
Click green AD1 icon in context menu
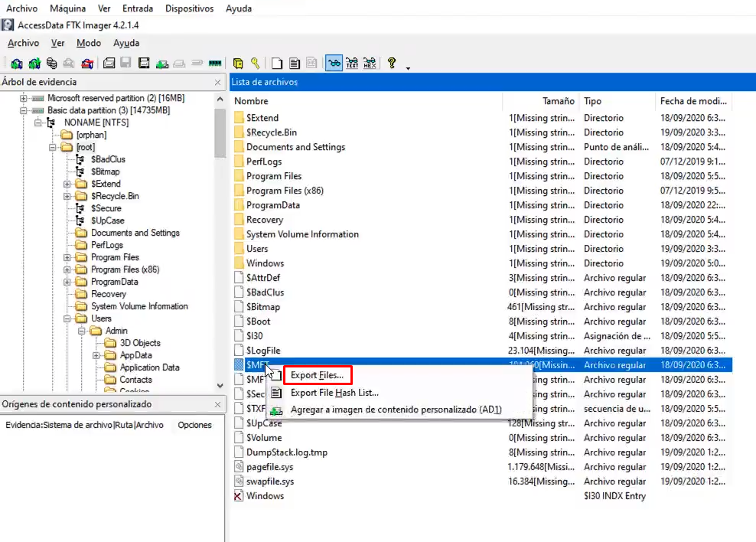pyautogui.click(x=276, y=411)
